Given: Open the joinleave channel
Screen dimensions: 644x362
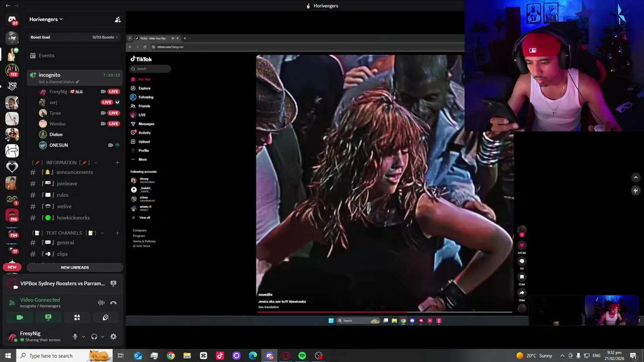Looking at the screenshot, I should [x=74, y=184].
